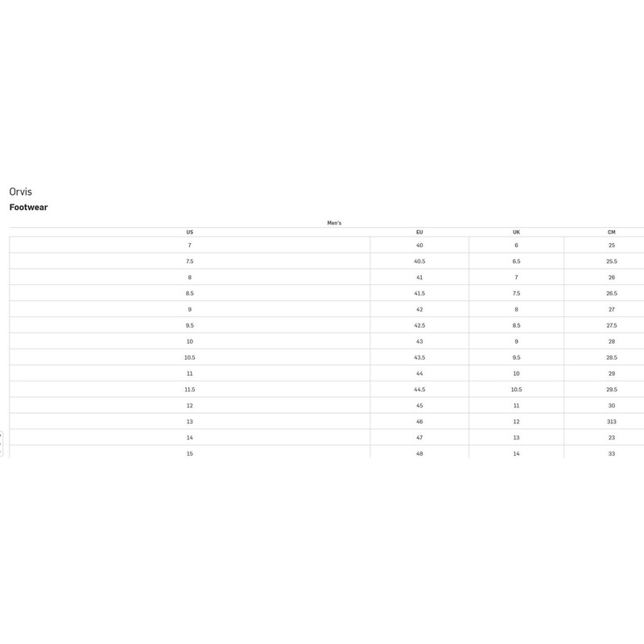Select the UK column header
644x644 pixels.
point(516,232)
